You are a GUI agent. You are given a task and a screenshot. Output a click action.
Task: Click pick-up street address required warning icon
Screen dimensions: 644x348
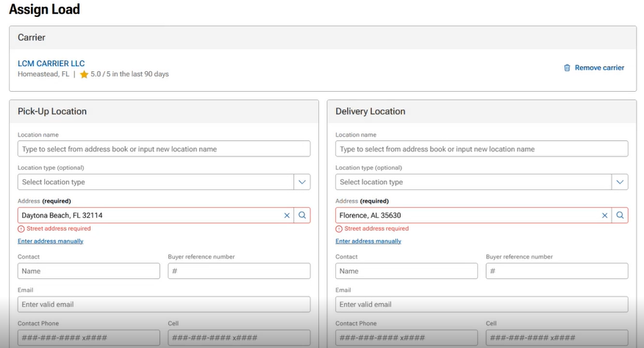coord(21,229)
